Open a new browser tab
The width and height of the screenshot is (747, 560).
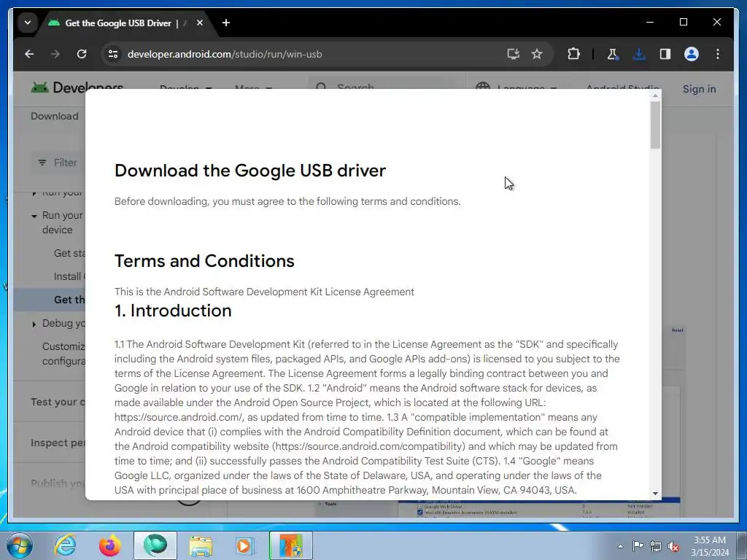pyautogui.click(x=226, y=23)
